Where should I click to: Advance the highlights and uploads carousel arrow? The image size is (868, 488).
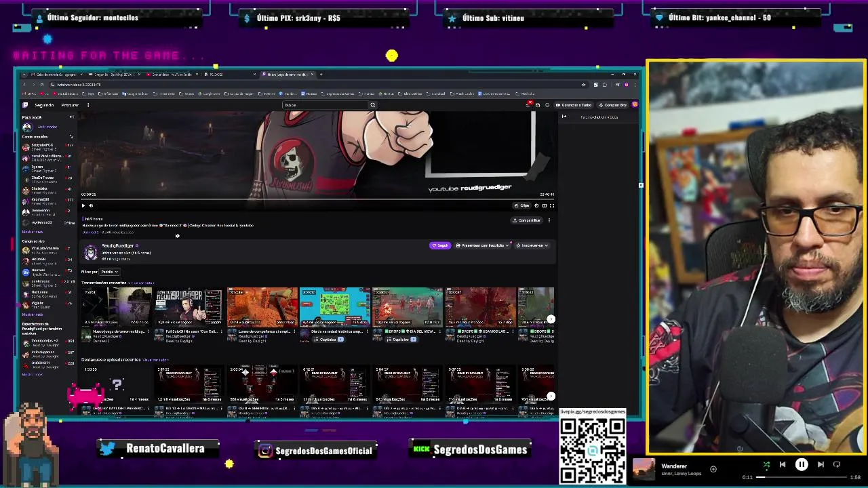click(551, 396)
